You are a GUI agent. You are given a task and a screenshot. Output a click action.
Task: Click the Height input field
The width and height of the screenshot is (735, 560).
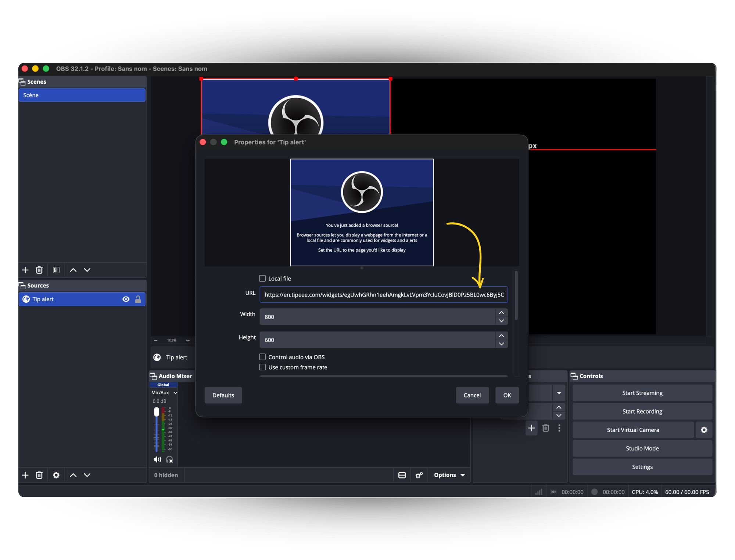click(x=377, y=340)
